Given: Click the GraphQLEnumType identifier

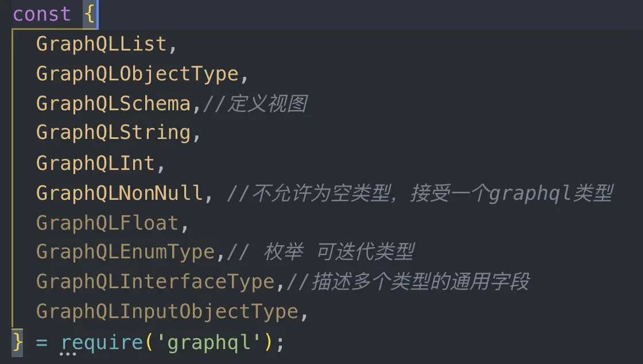Looking at the screenshot, I should click(125, 253).
